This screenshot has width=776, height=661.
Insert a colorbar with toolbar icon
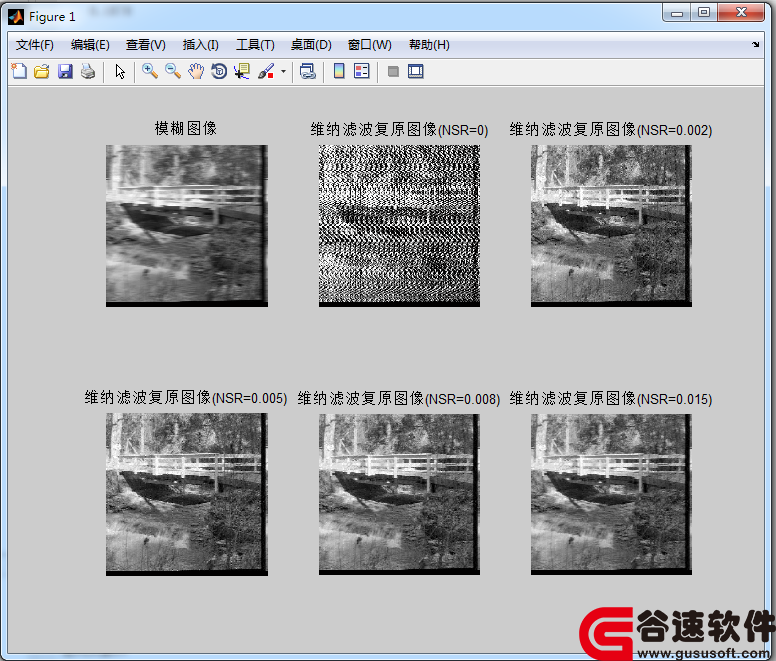339,71
